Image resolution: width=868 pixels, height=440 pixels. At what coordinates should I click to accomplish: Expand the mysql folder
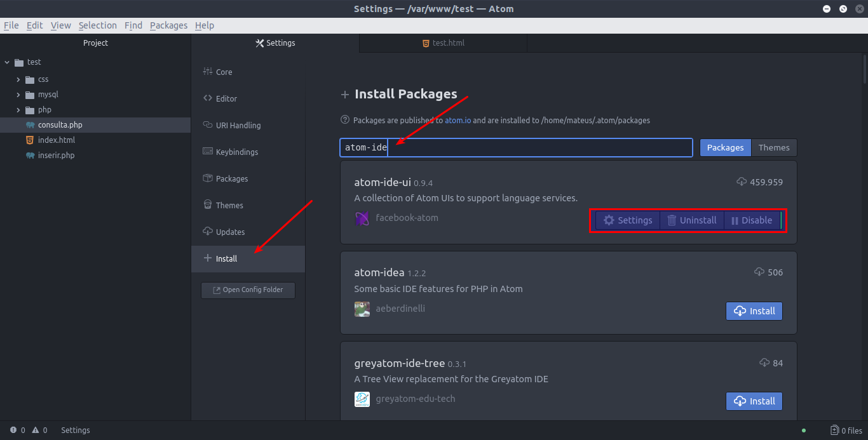point(18,95)
